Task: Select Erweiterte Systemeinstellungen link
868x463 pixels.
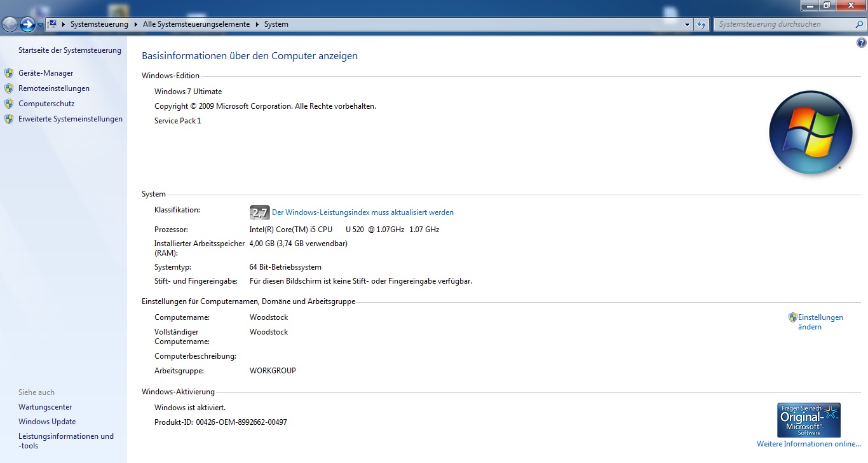Action: point(71,119)
